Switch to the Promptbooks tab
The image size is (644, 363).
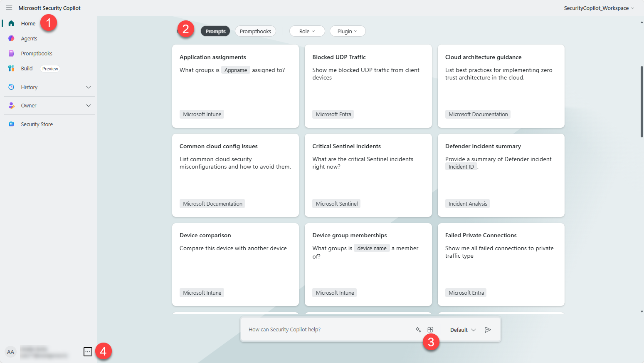coord(255,31)
